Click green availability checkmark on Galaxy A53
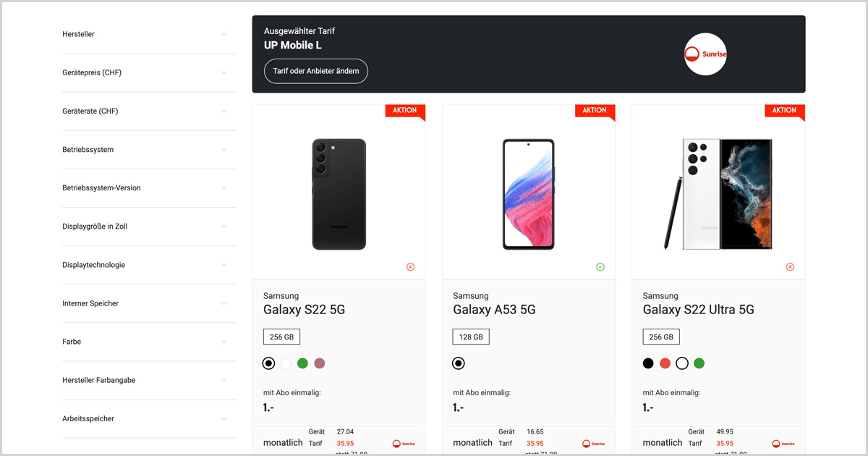 600,267
